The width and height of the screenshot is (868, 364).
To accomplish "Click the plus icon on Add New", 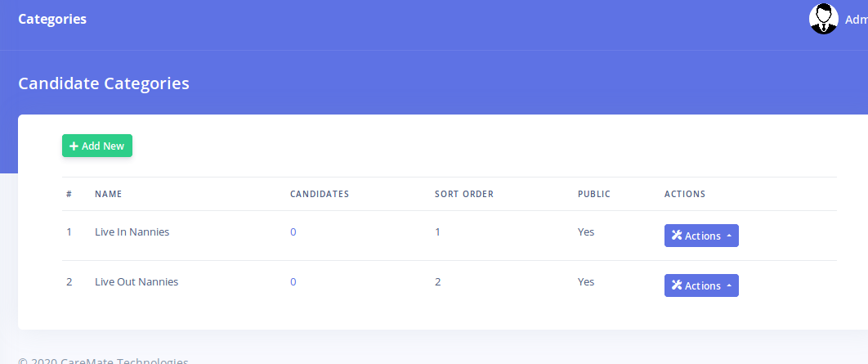I will coord(74,146).
